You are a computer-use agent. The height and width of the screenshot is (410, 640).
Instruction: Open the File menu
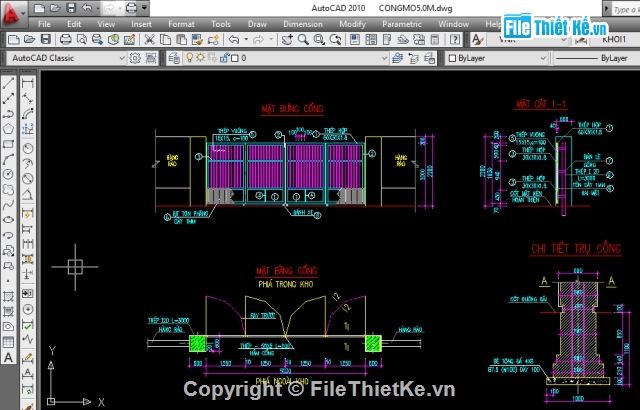44,24
